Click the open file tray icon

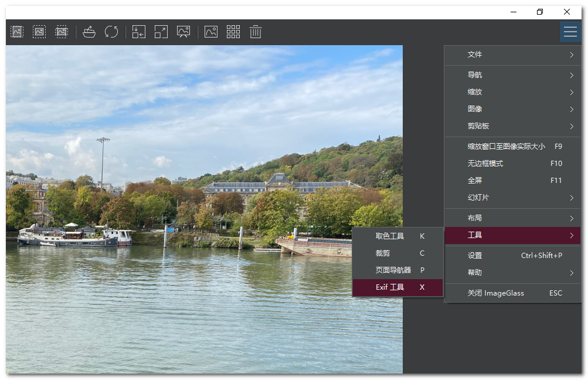(89, 32)
